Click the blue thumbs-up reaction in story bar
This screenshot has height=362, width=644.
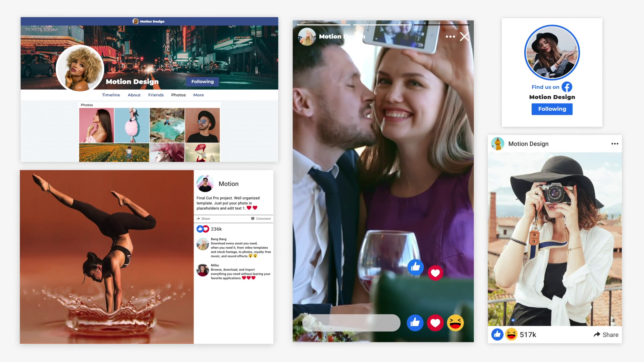pos(415,323)
